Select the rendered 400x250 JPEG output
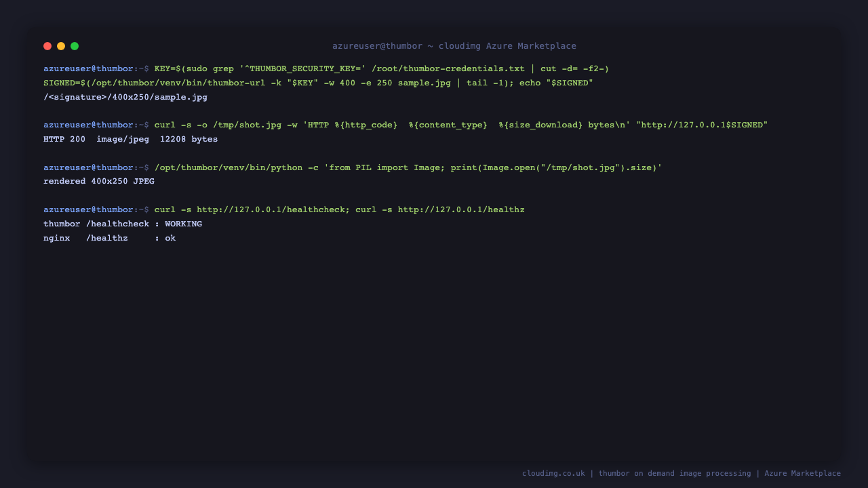The image size is (868, 488). [x=99, y=182]
